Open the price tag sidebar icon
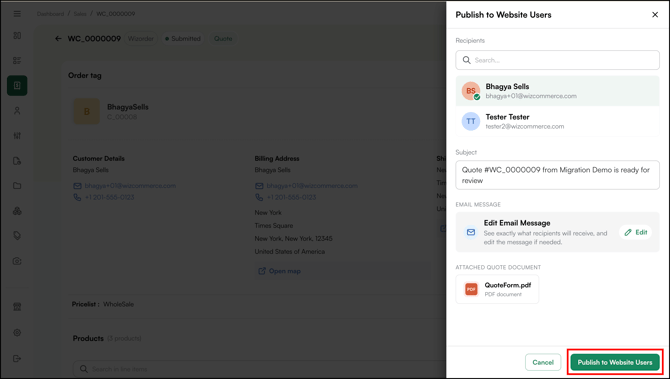The image size is (670, 379). coord(17,236)
